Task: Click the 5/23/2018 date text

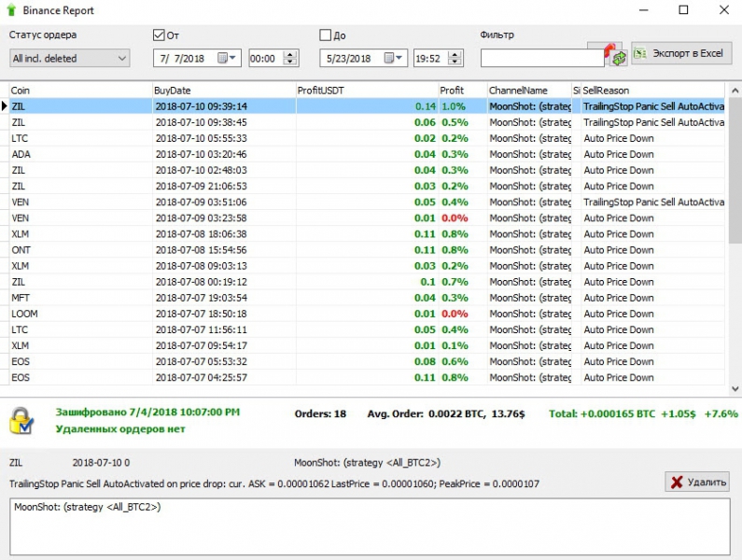Action: [x=349, y=58]
